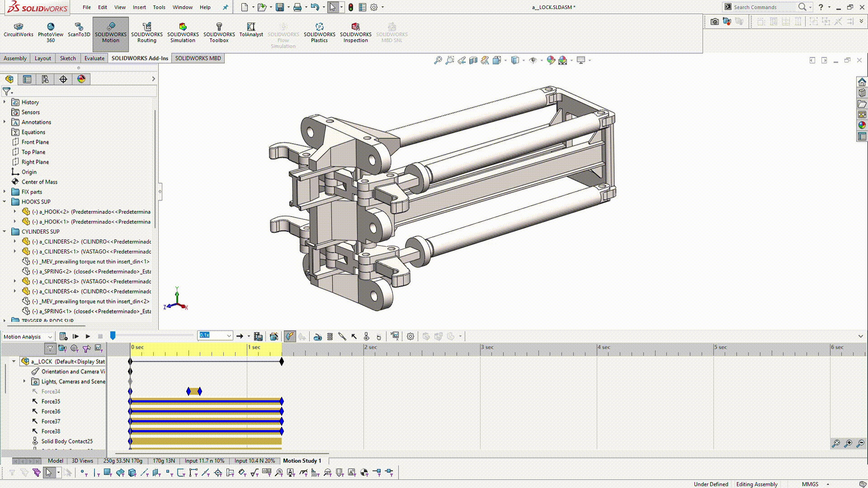Screen dimensions: 868x488
Task: Collapse the CYLINDERS SUP folder
Action: click(5, 231)
